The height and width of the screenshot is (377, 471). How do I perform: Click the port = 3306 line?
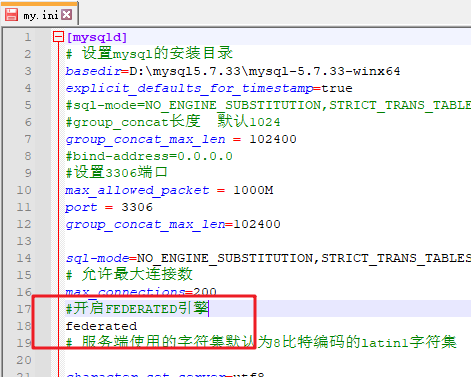109,207
